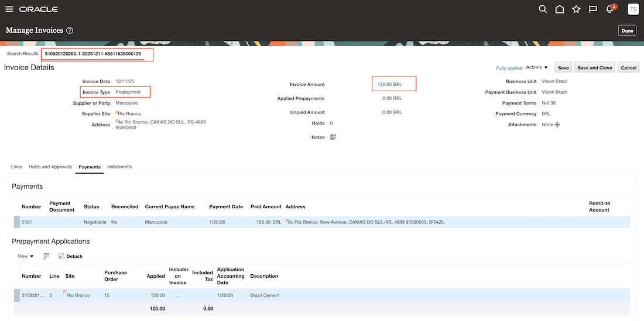Click the Reconciled column header
The width and height of the screenshot is (644, 321).
click(125, 206)
